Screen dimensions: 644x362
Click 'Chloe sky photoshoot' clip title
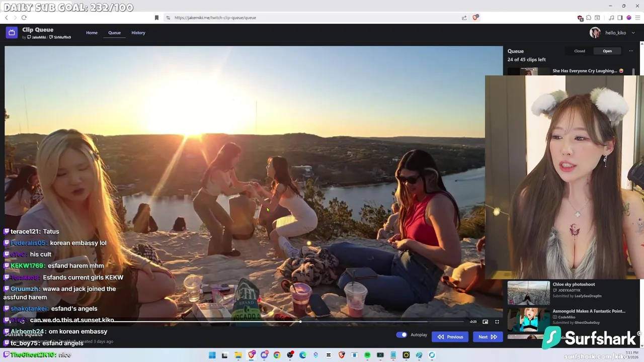[574, 285]
